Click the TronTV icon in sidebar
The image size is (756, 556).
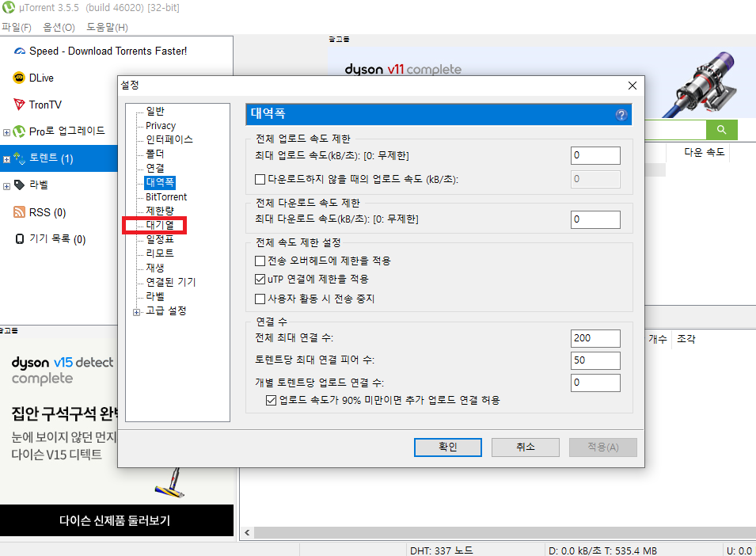tap(19, 105)
